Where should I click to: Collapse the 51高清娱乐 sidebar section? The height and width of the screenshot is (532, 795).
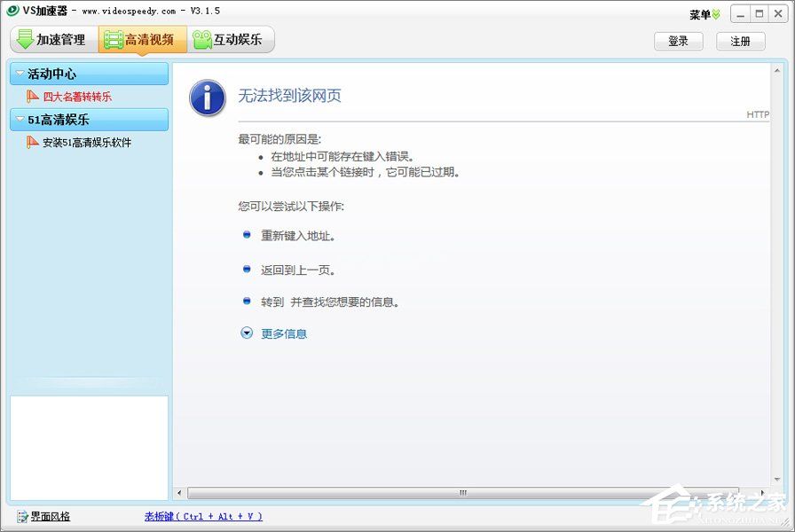click(20, 120)
